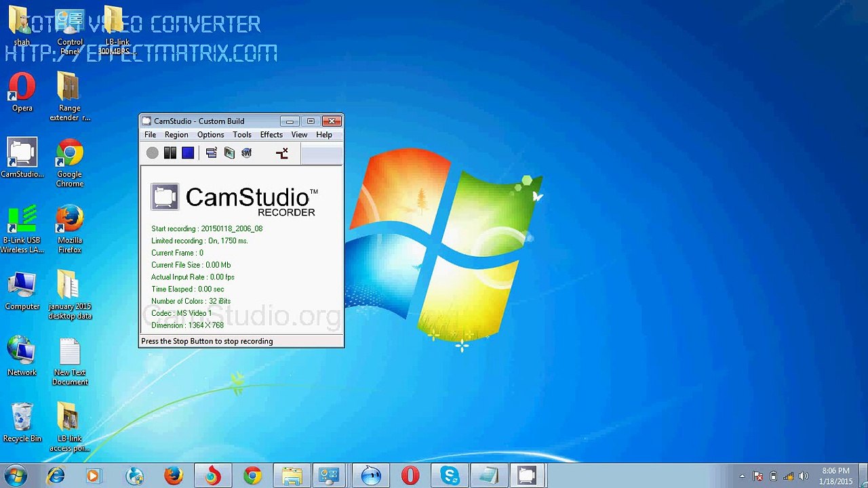
Task: Click the network signal icon in the tray
Action: (788, 476)
